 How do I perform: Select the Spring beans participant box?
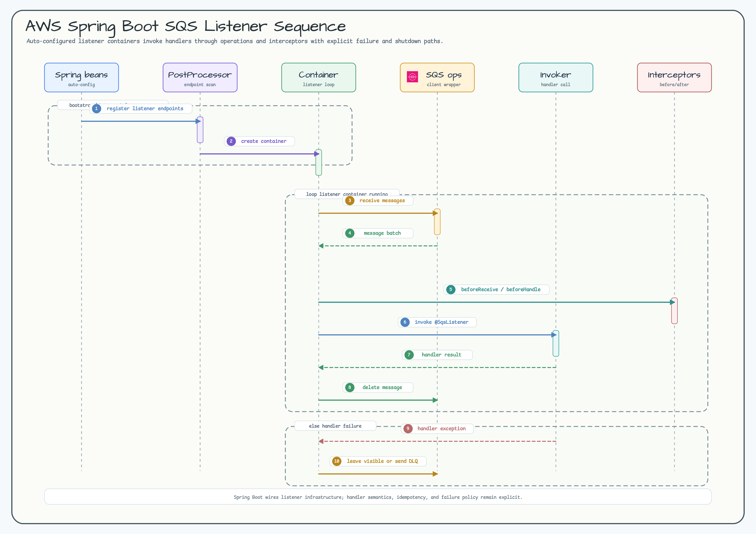pos(81,78)
